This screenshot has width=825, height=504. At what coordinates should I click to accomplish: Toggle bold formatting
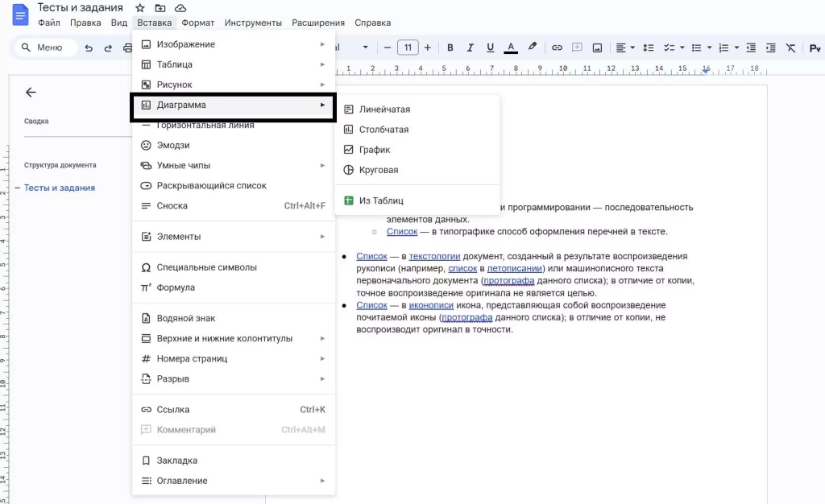450,48
